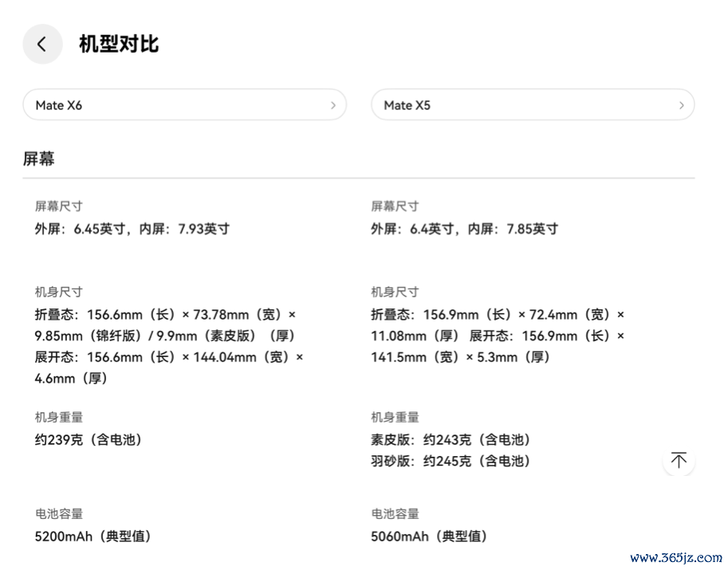Click the chevron in the Mate X6 selector

333,105
